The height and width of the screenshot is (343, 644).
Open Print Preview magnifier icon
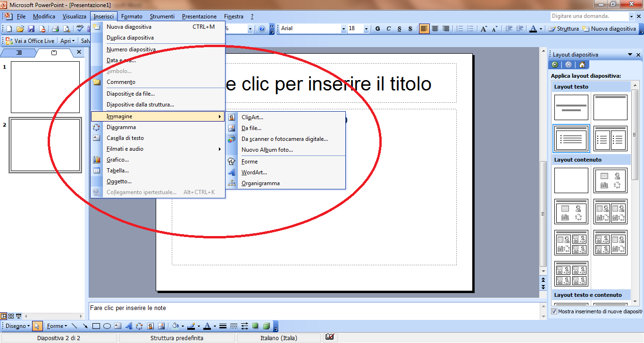coord(67,29)
